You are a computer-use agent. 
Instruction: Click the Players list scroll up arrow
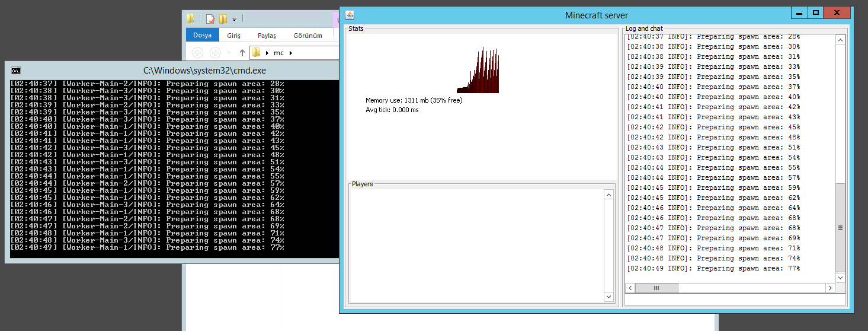coord(608,195)
